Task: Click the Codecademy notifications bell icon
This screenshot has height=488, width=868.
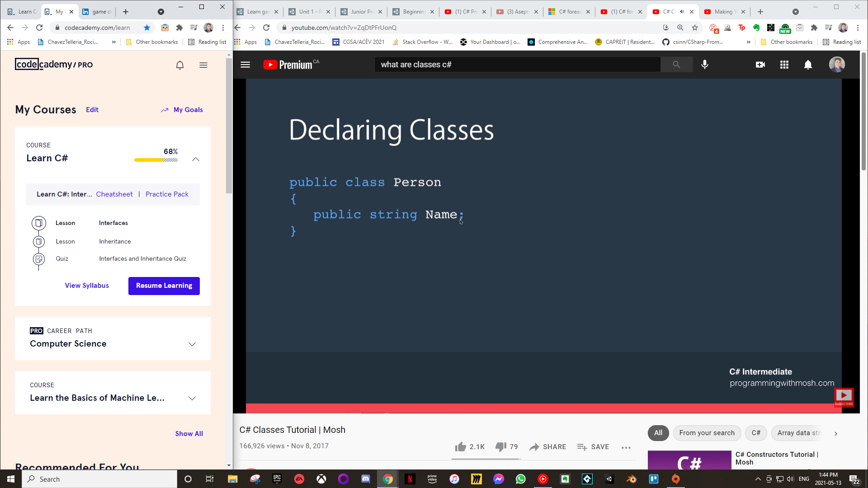Action: 180,65
